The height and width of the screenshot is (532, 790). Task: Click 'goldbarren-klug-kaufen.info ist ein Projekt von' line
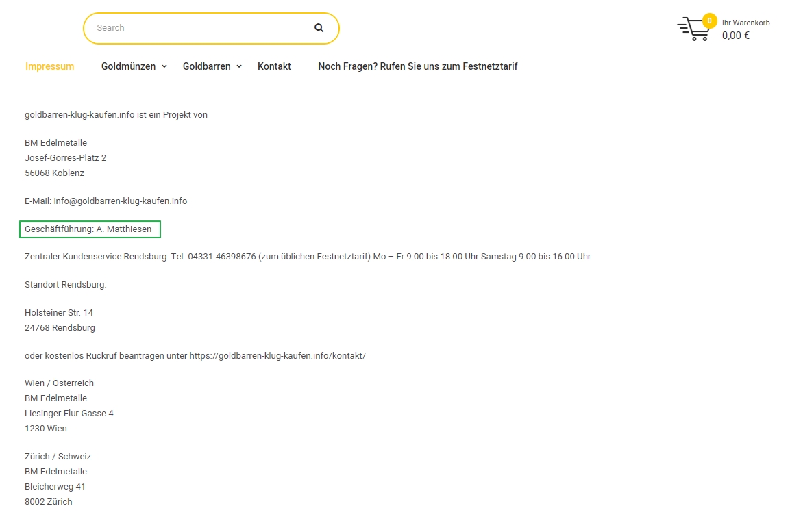(116, 115)
